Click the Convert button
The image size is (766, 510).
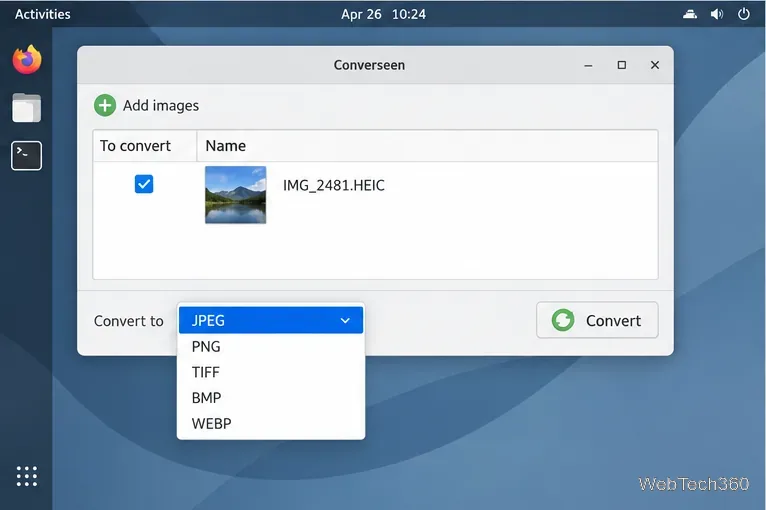(597, 320)
